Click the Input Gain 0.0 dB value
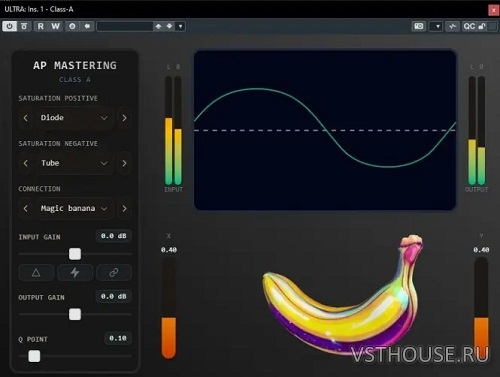The width and height of the screenshot is (500, 377). pos(114,236)
